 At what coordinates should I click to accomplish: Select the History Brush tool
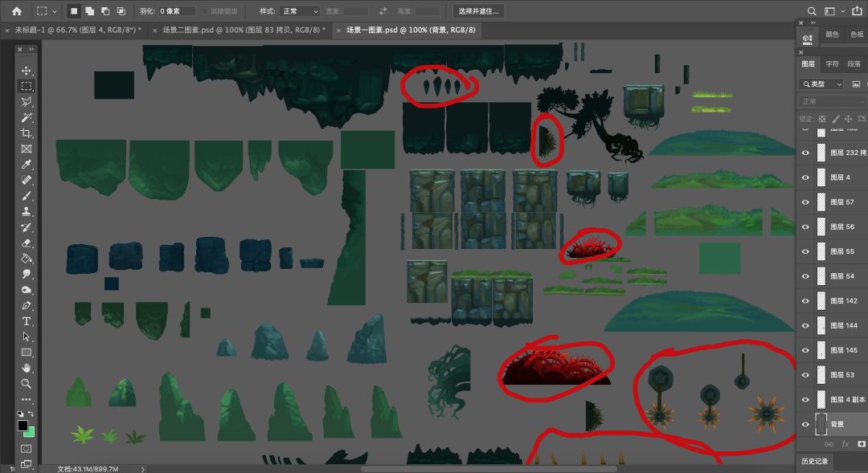(x=26, y=227)
